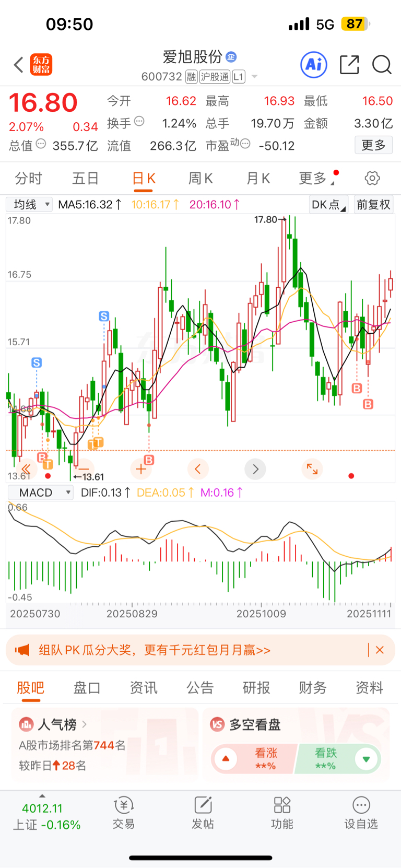401x868 pixels.
Task: Open info icon beside 市盈动
Action: pos(245,143)
